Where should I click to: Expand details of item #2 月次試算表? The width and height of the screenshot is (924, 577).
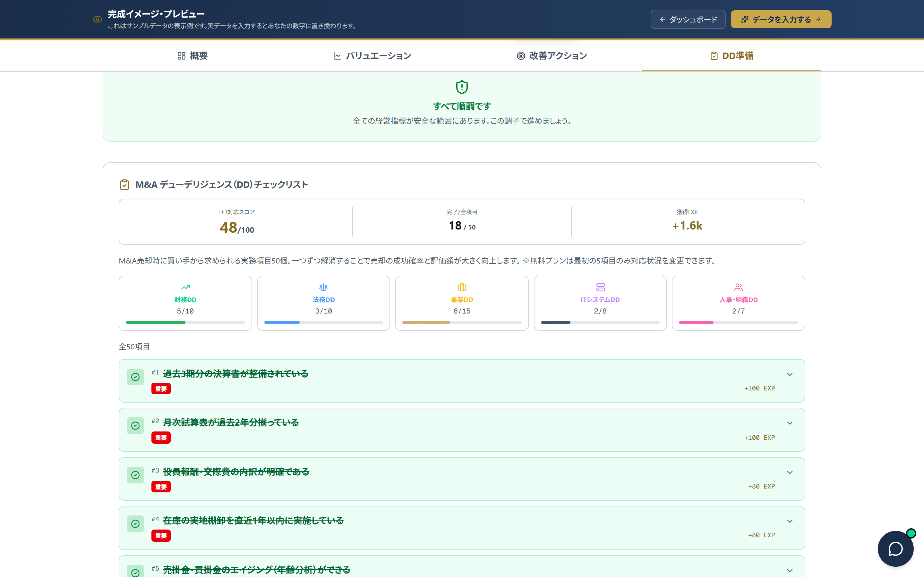pyautogui.click(x=790, y=423)
